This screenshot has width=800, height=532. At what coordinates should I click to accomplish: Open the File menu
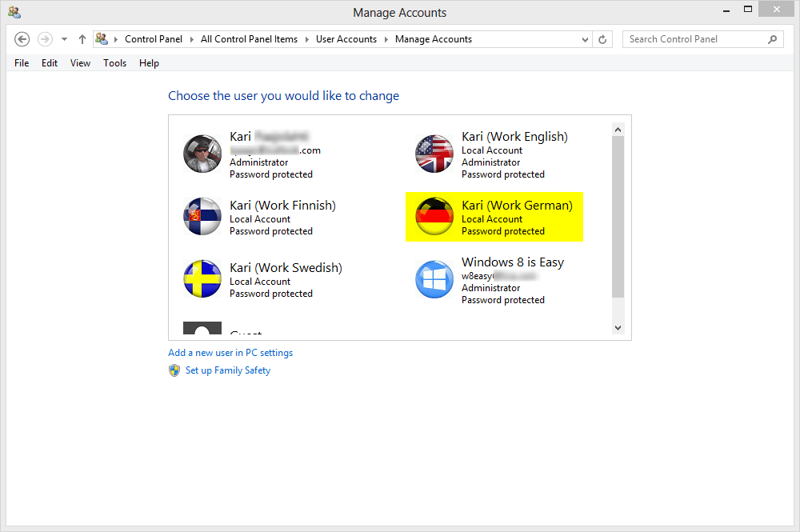pos(22,63)
